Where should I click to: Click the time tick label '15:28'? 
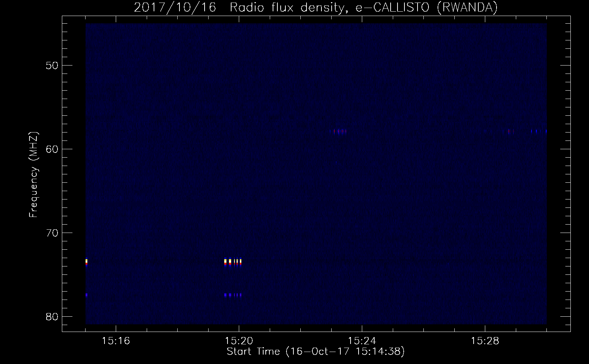tap(485, 341)
